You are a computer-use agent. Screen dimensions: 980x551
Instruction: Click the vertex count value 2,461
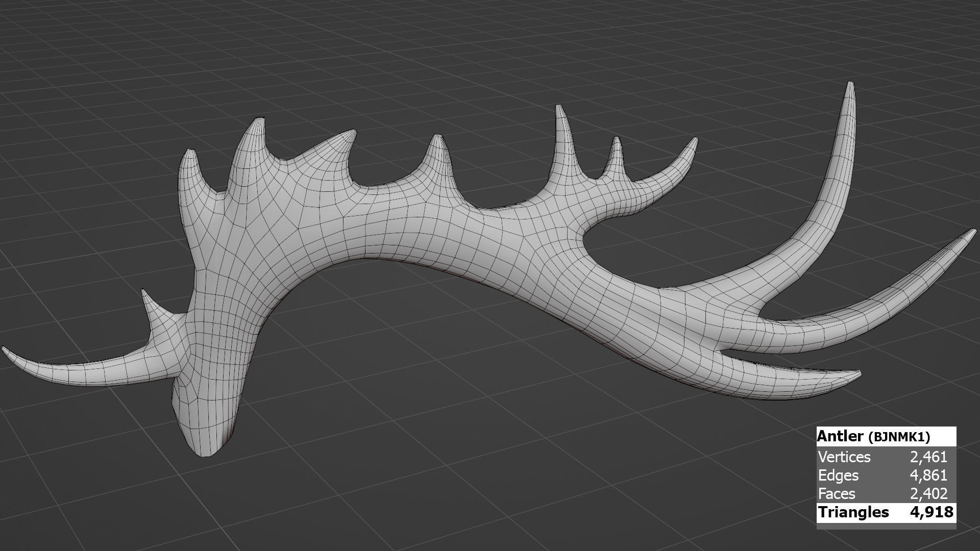pyautogui.click(x=928, y=457)
